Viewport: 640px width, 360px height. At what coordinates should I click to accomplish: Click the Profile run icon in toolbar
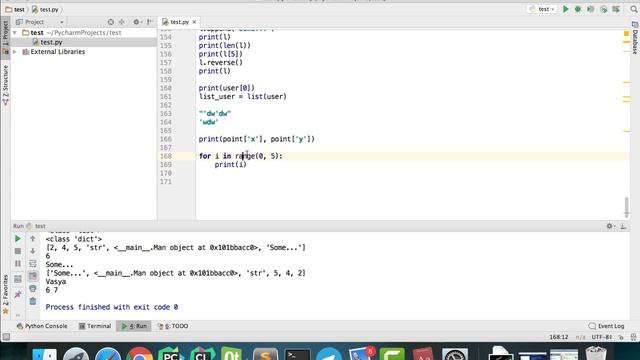click(604, 9)
